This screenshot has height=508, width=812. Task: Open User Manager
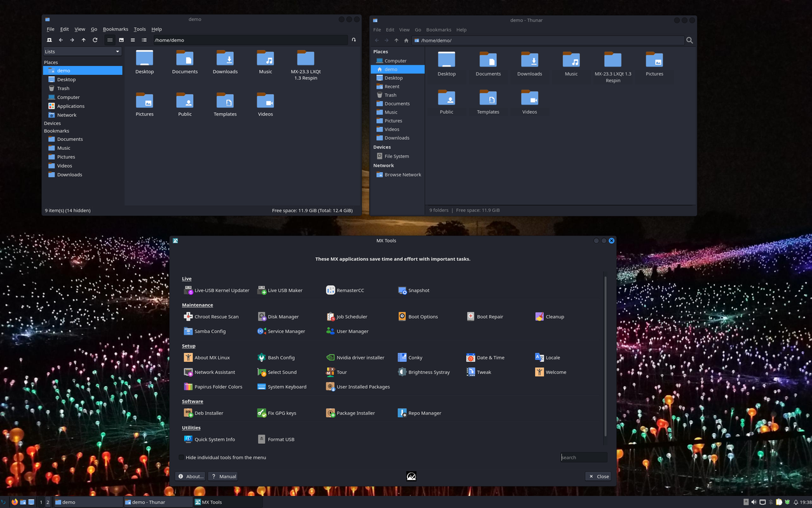point(347,331)
